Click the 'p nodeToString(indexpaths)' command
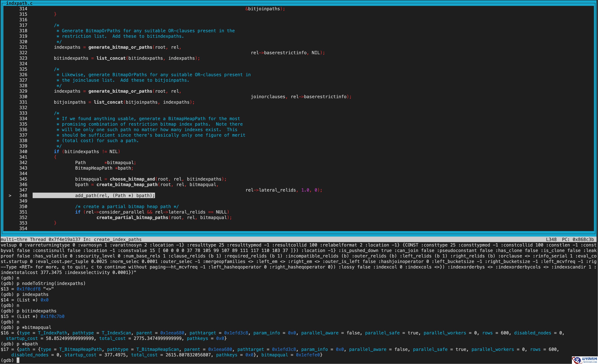Image resolution: width=598 pixels, height=364 pixels. [x=51, y=283]
